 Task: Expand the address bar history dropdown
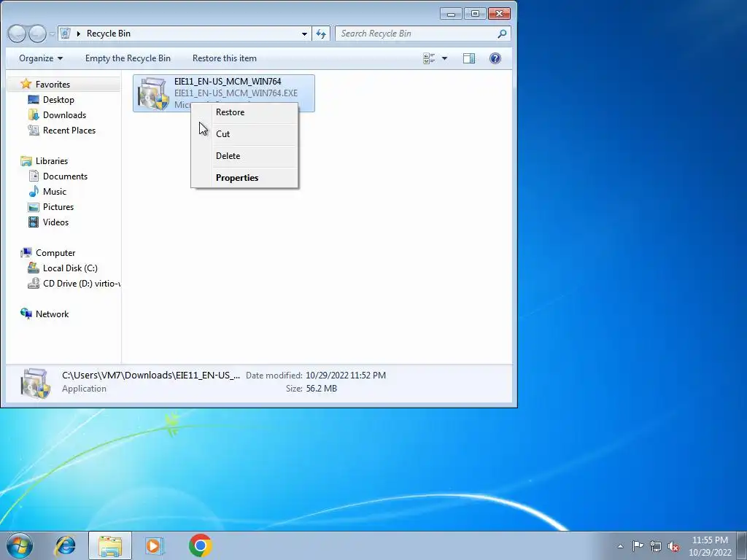(x=304, y=34)
